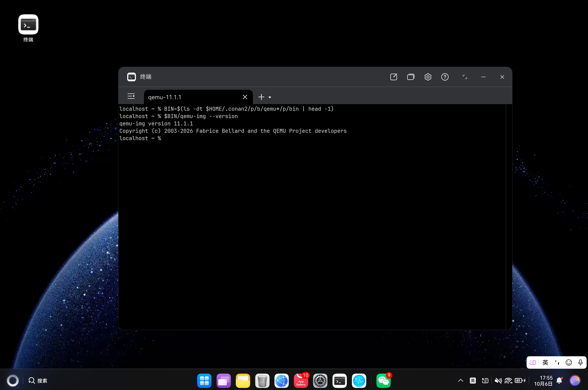Open the yellow file manager in dock
This screenshot has height=390, width=588.
click(x=243, y=381)
